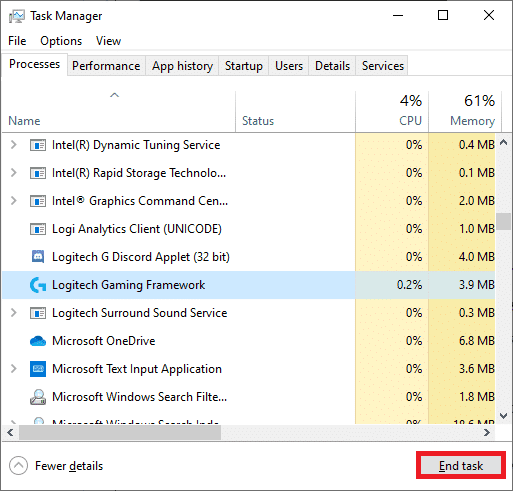The height and width of the screenshot is (491, 513).
Task: Click the horizontal scrollbar thumb
Action: (120, 433)
